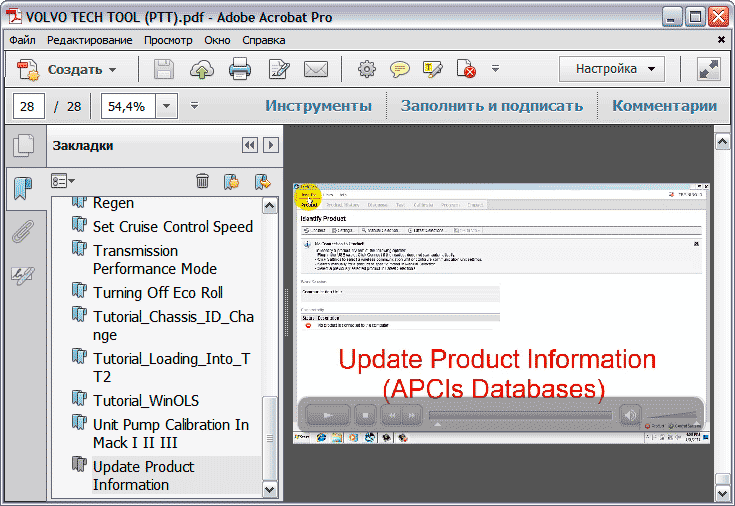Viewport: 735px width, 506px height.
Task: Add a sticky note comment
Action: [x=400, y=70]
